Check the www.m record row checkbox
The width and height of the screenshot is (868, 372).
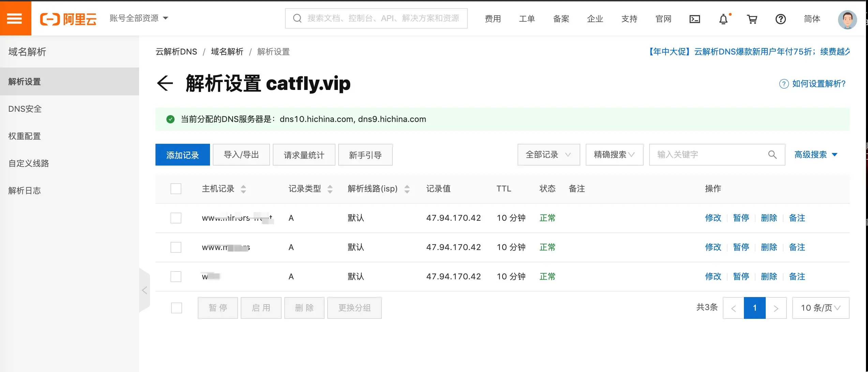tap(176, 247)
